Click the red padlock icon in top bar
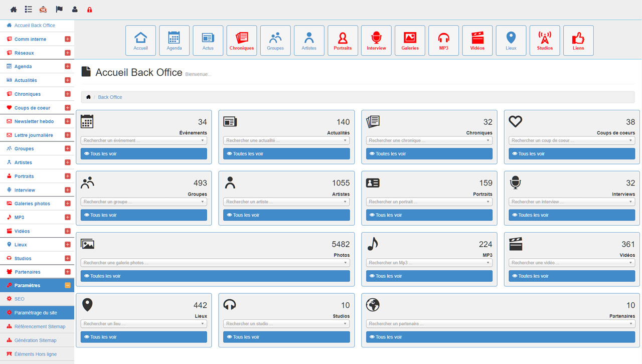 click(90, 10)
